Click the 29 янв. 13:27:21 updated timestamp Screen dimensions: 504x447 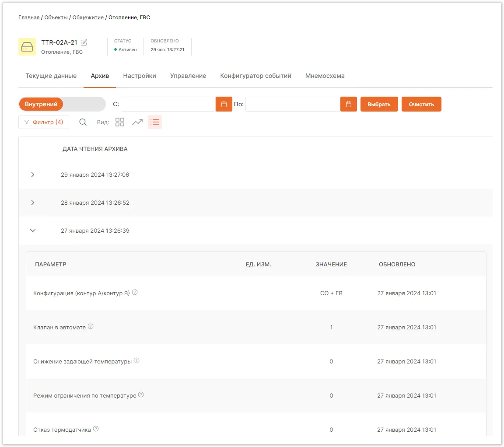pos(168,49)
